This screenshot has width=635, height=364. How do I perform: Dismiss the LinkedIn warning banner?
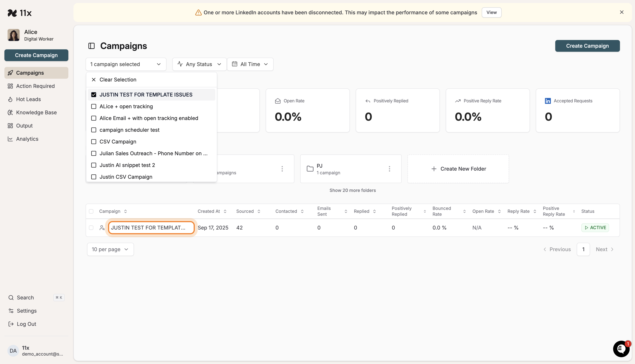(621, 12)
